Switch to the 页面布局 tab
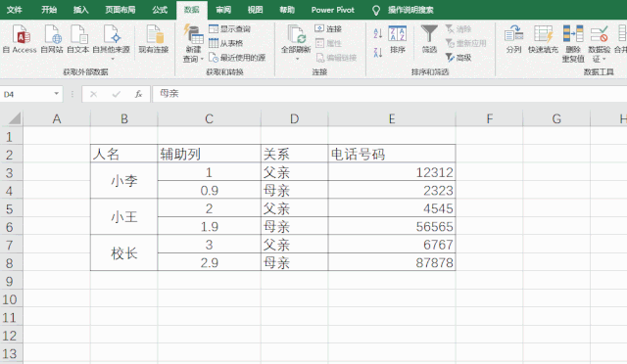 click(x=120, y=10)
